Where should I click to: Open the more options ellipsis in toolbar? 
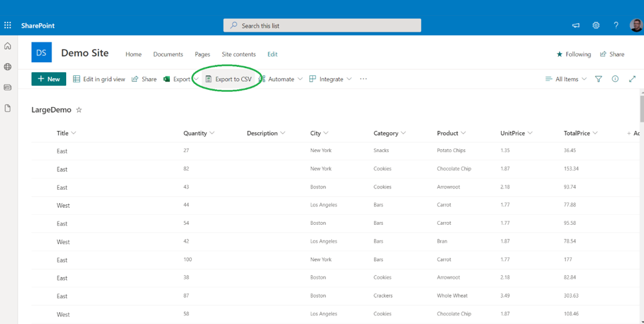coord(363,79)
